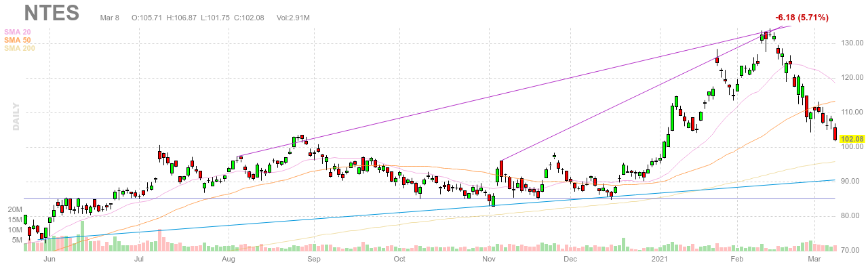Click the Jul month axis label
Screen dimensions: 868x271
click(138, 259)
